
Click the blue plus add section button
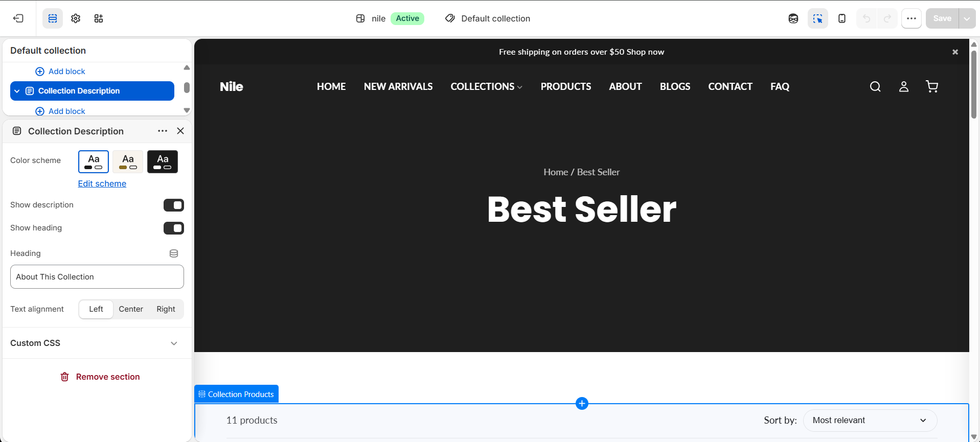(x=582, y=404)
